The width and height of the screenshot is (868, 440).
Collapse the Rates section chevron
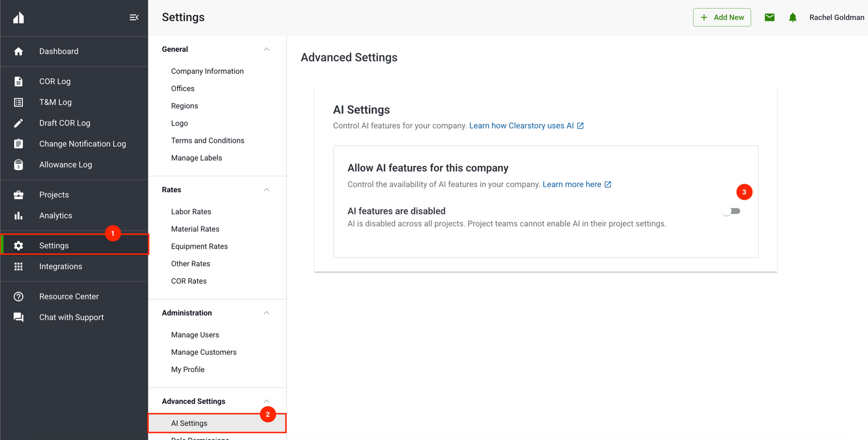tap(266, 190)
